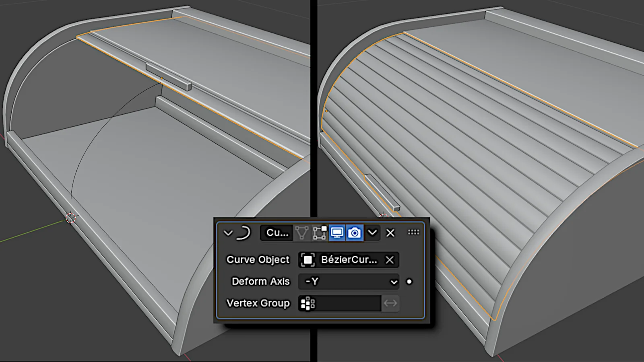Click the 3D cursor in left viewport

point(71,218)
